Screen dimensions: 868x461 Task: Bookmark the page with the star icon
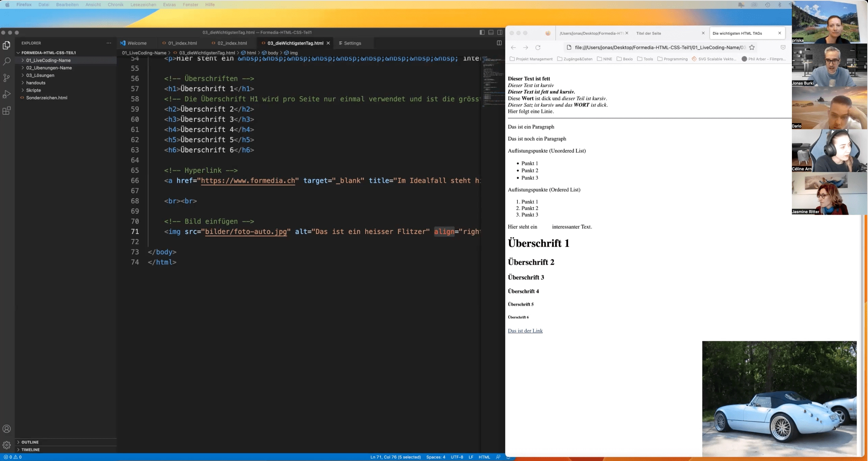tap(752, 47)
